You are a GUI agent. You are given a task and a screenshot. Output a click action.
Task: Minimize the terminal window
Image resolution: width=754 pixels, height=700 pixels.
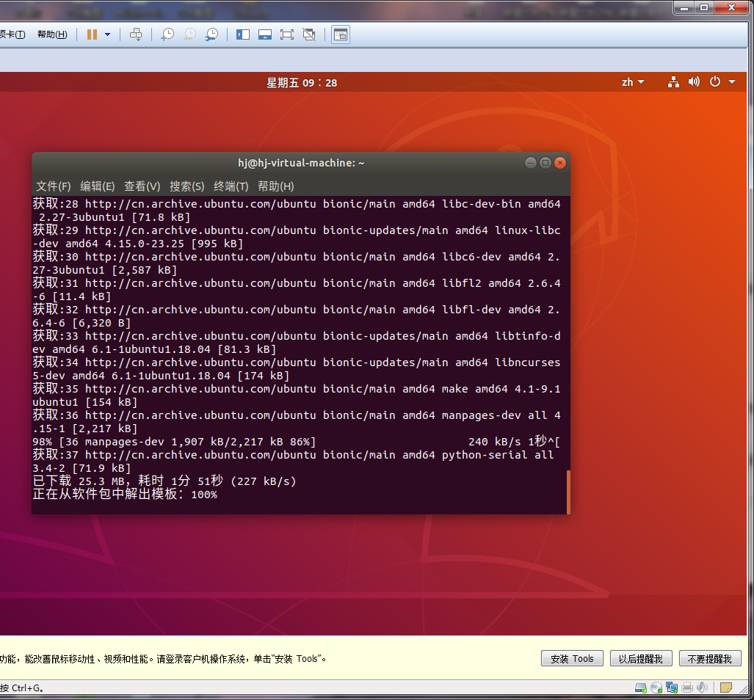[530, 163]
